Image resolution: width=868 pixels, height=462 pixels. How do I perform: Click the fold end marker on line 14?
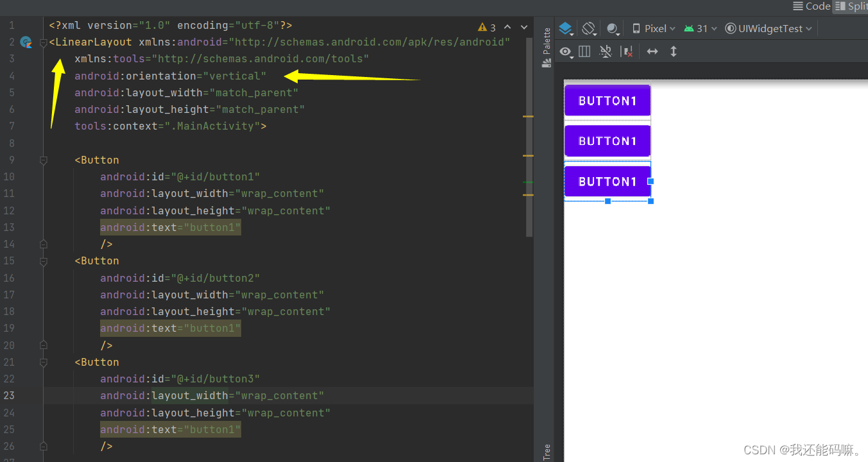44,244
